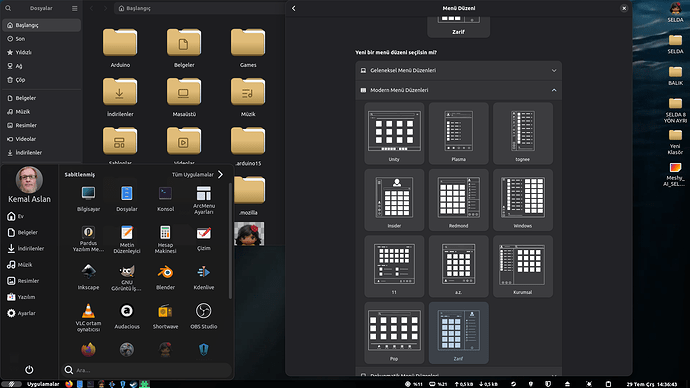Open Bilgisayar from pinned apps
Screen dimensions: 690x388
(x=88, y=199)
